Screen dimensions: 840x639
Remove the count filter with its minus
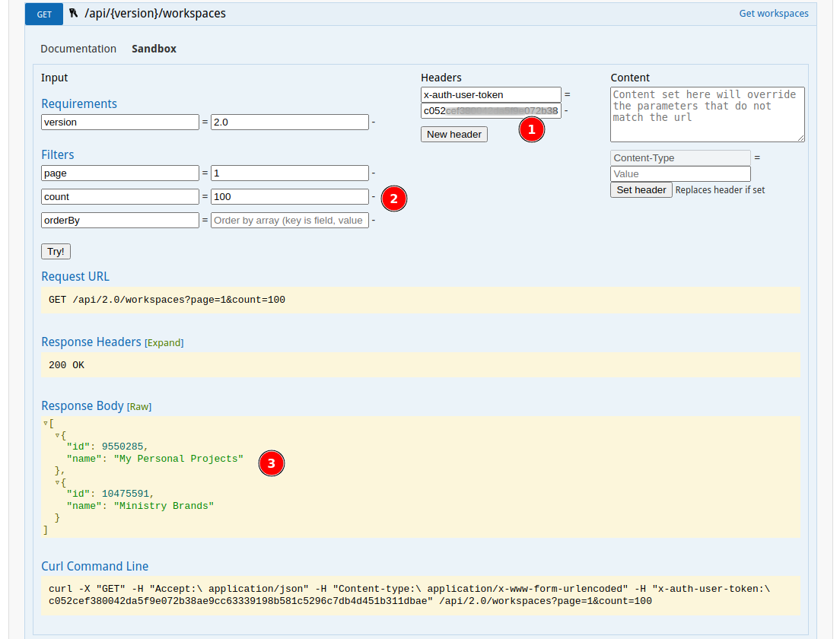point(374,196)
